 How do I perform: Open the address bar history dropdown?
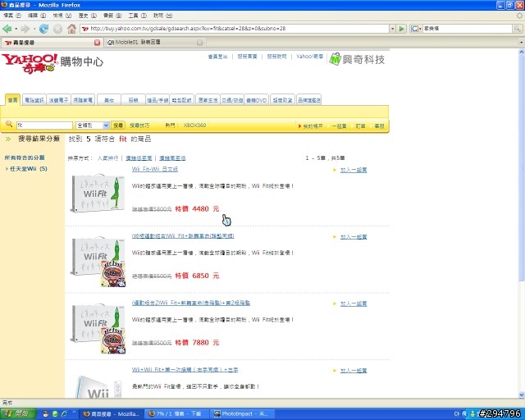pyautogui.click(x=392, y=29)
